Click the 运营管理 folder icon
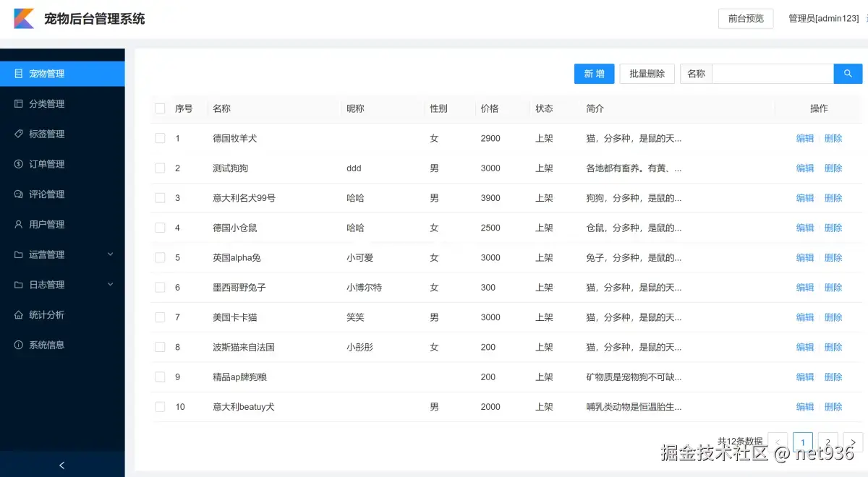The height and width of the screenshot is (477, 868). [x=19, y=254]
